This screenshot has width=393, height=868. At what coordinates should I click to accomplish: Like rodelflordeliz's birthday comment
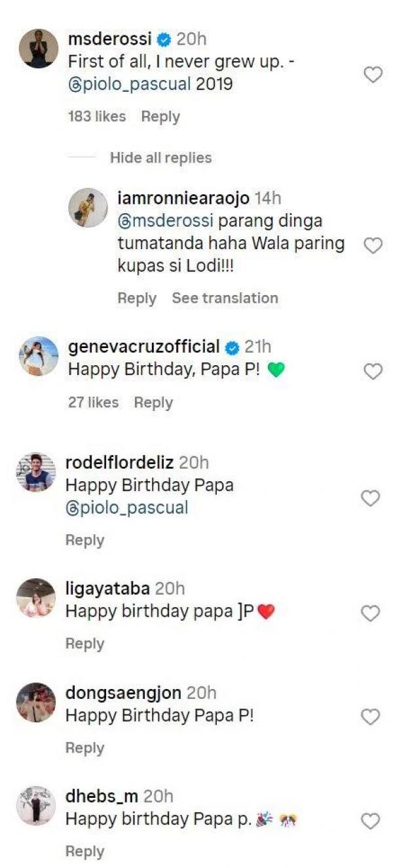click(371, 498)
